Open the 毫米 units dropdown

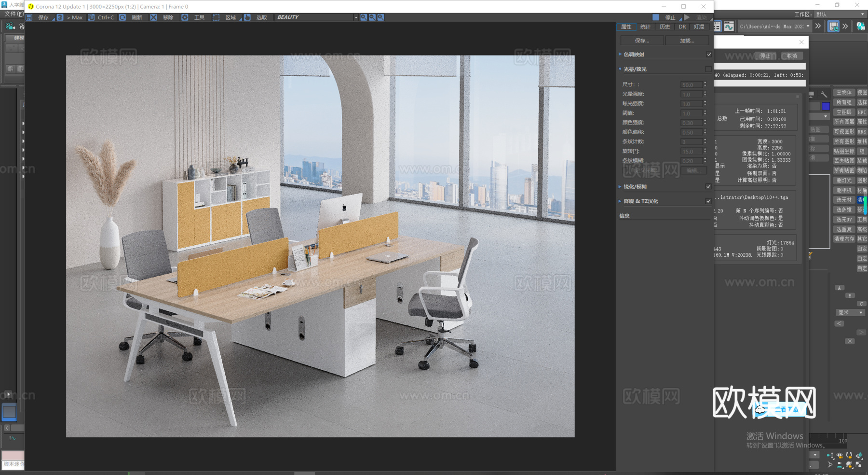point(850,312)
